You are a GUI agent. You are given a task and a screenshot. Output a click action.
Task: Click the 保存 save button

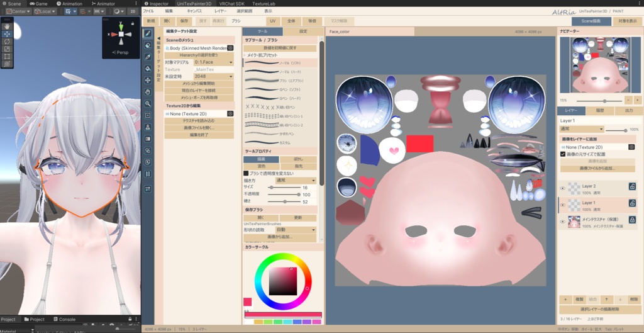(184, 21)
